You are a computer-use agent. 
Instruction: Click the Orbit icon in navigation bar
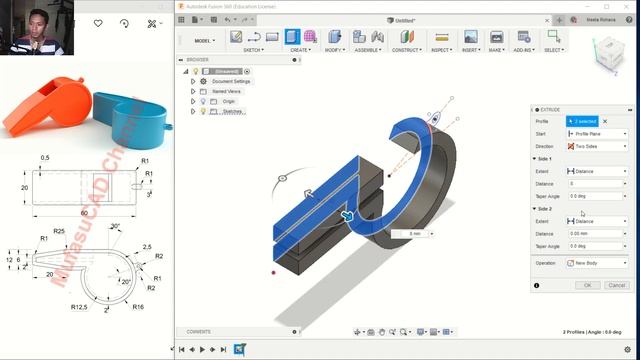358,332
